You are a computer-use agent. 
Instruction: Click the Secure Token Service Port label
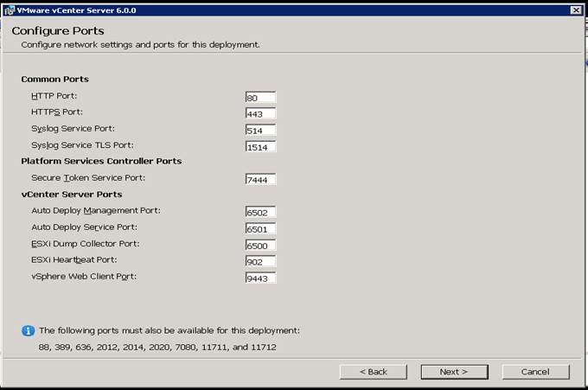click(x=88, y=178)
